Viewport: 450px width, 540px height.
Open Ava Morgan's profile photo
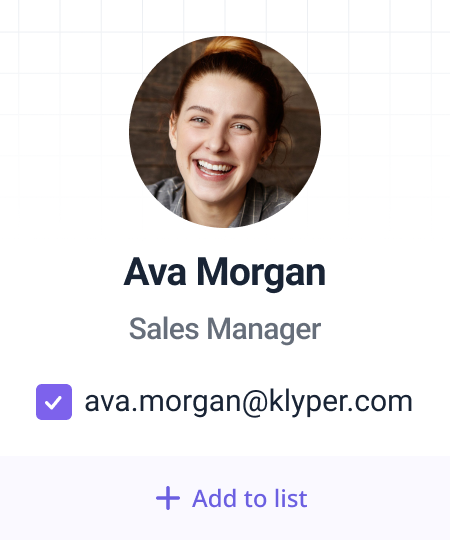pyautogui.click(x=225, y=132)
